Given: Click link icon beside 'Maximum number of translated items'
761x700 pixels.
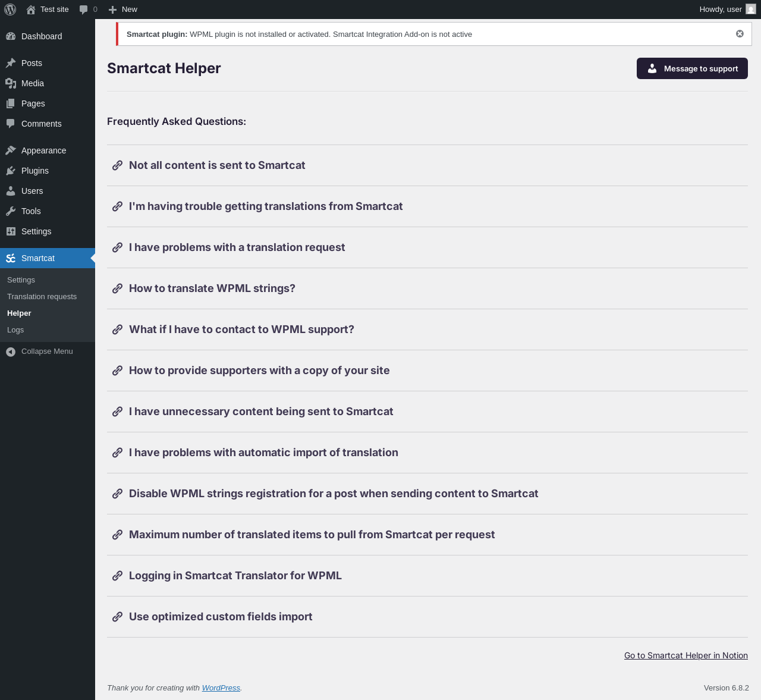Looking at the screenshot, I should click(118, 535).
